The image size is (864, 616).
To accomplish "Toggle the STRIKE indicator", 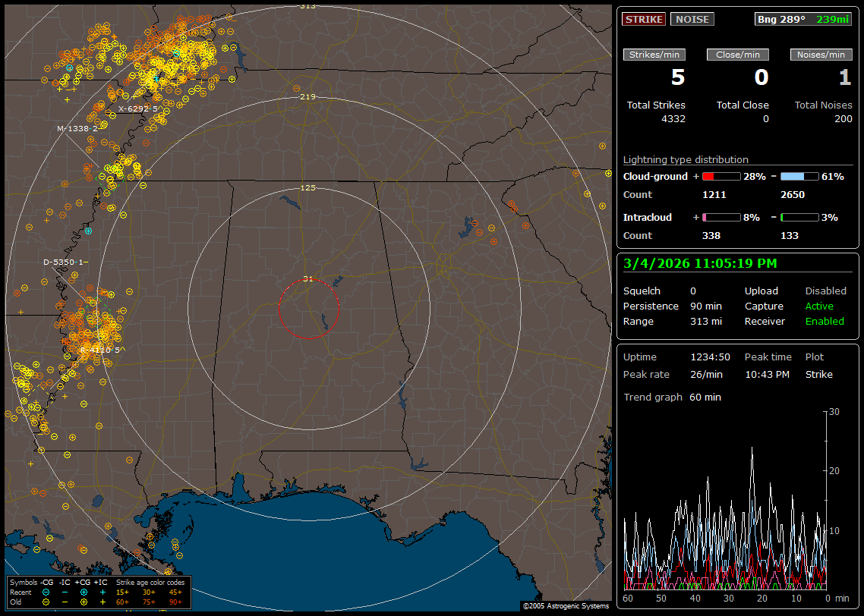I will pyautogui.click(x=644, y=20).
